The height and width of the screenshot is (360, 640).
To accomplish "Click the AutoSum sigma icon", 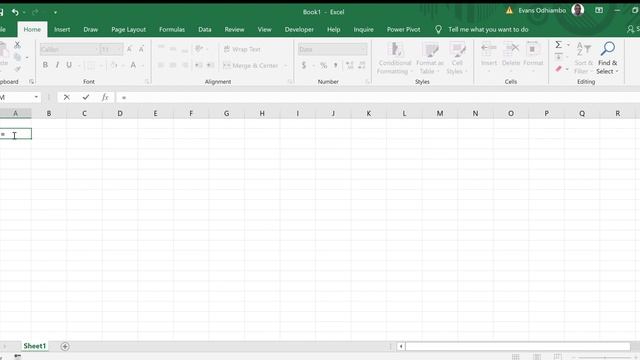I will pyautogui.click(x=558, y=44).
